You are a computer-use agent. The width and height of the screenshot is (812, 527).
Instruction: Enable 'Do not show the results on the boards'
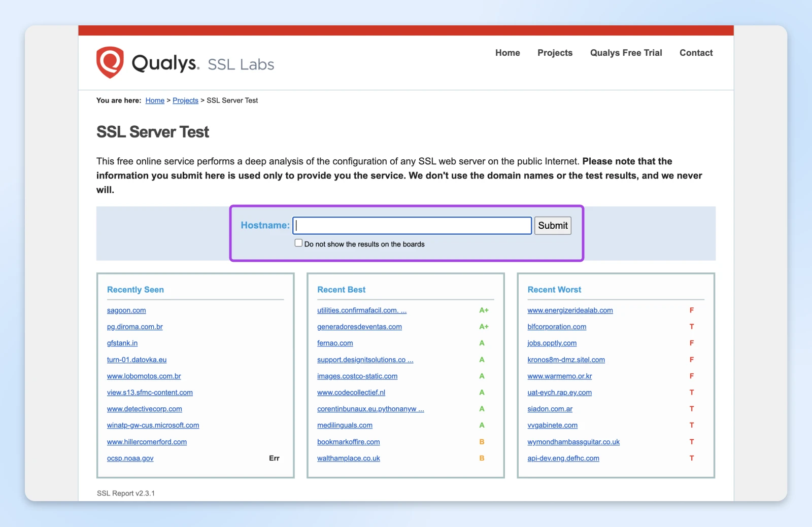pyautogui.click(x=298, y=243)
